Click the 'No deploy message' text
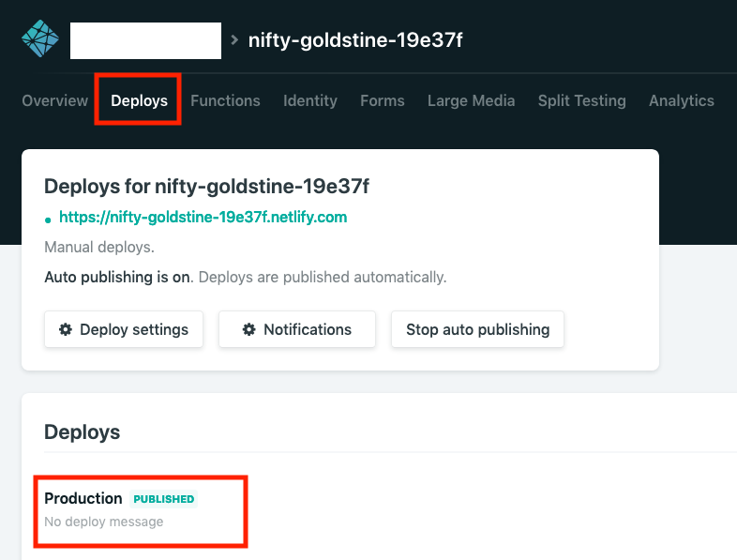 104,522
